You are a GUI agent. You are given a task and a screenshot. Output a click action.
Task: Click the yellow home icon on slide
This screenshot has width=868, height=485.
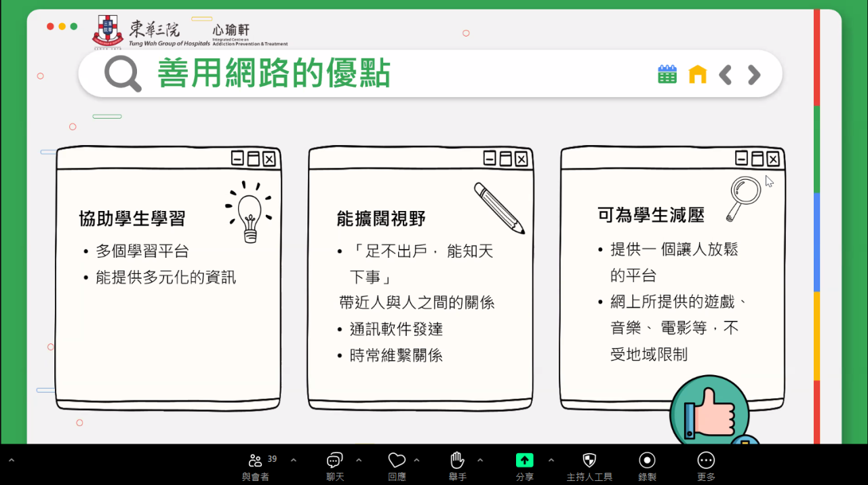point(697,75)
